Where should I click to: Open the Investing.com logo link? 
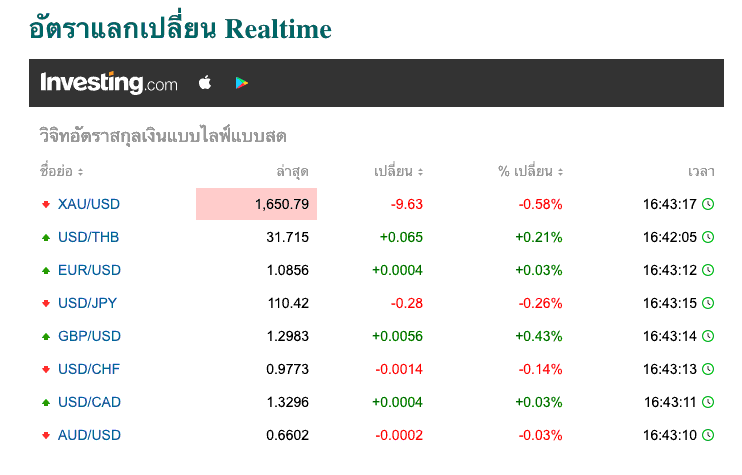(x=109, y=83)
